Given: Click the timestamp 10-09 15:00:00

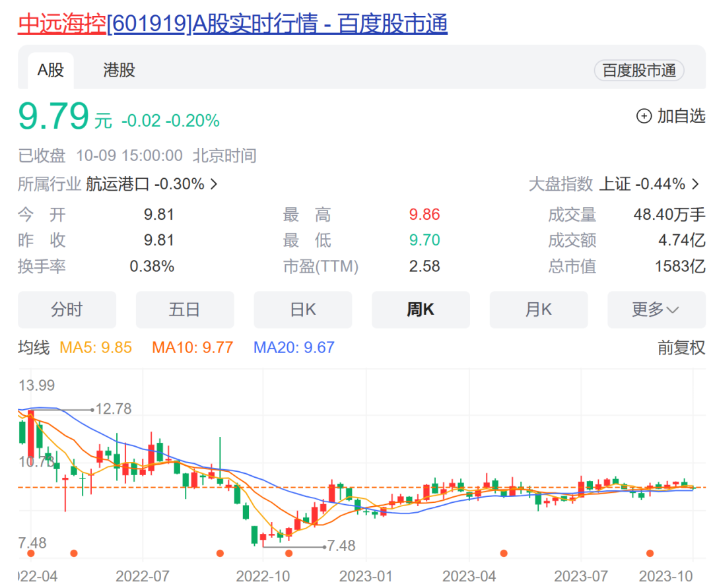Looking at the screenshot, I should pos(129,156).
